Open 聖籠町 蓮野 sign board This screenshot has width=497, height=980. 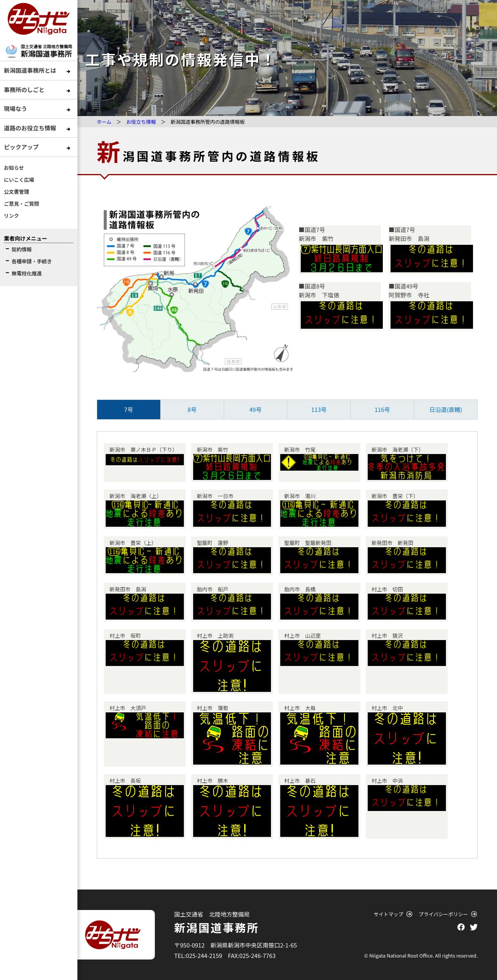tap(232, 560)
